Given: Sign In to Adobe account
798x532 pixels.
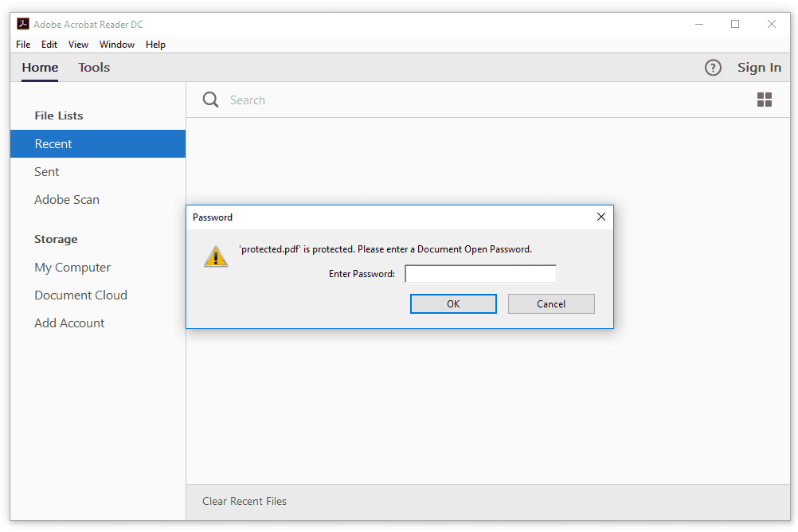Looking at the screenshot, I should tap(759, 68).
